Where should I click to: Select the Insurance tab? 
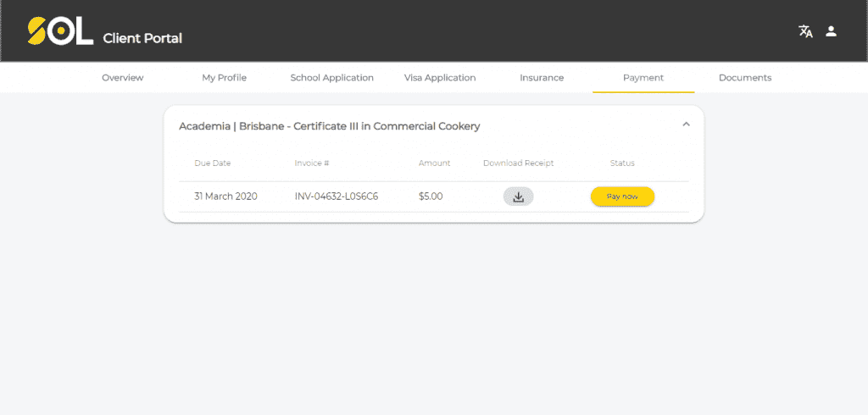(542, 77)
